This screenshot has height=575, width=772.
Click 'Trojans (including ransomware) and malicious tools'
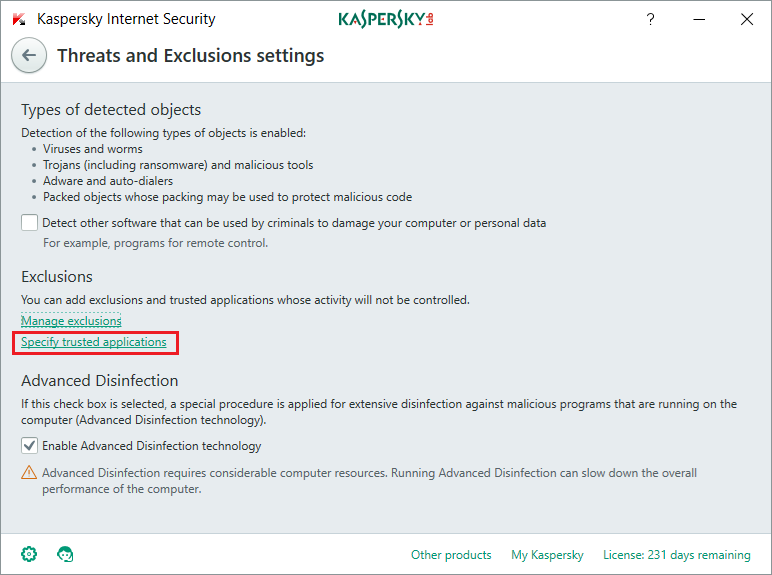[x=178, y=165]
